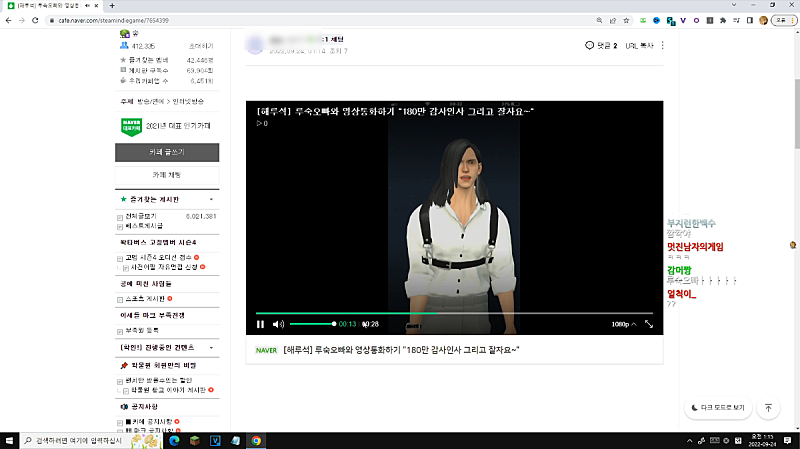Click the purple V extension icon
This screenshot has height=449, width=800.
[x=683, y=20]
